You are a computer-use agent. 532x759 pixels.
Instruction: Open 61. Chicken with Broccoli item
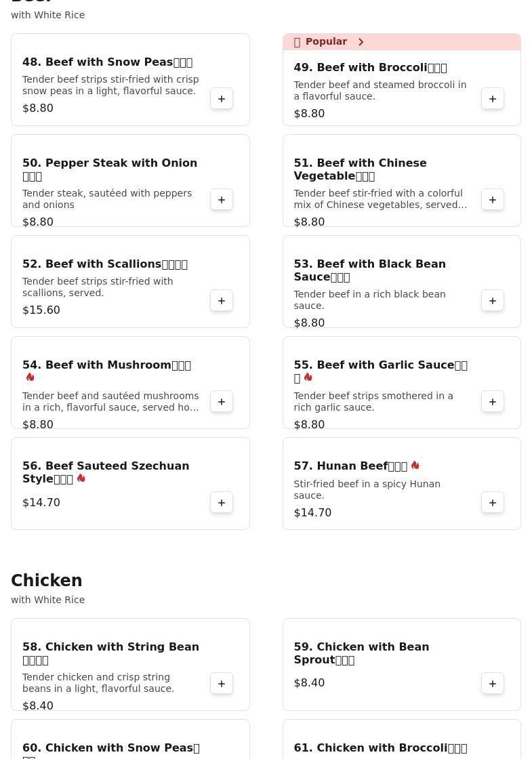tap(380, 748)
